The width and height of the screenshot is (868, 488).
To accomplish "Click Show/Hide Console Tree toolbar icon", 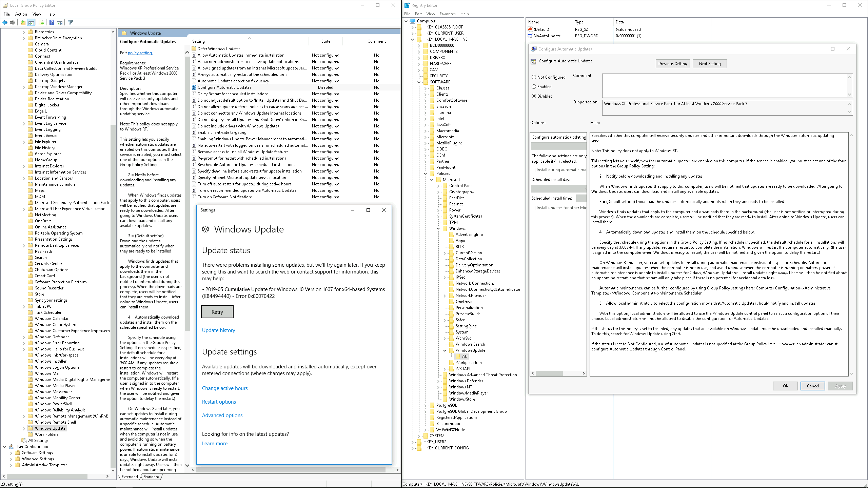I will click(x=31, y=23).
